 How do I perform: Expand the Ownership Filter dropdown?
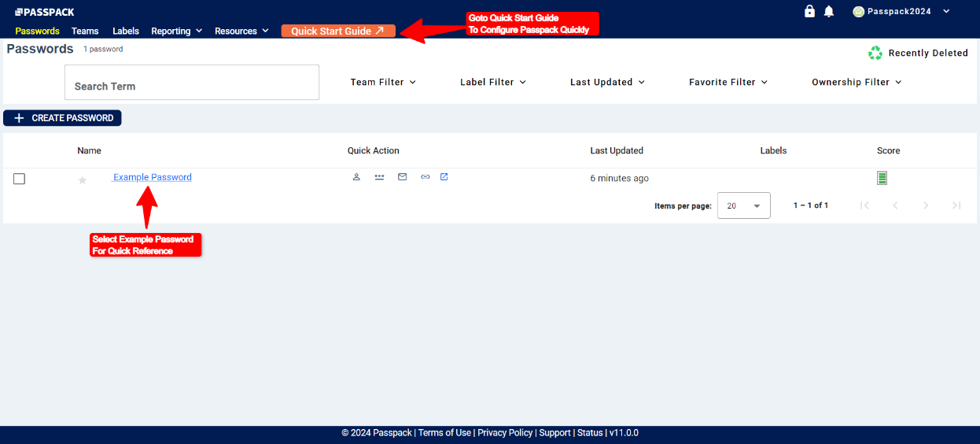tap(857, 82)
